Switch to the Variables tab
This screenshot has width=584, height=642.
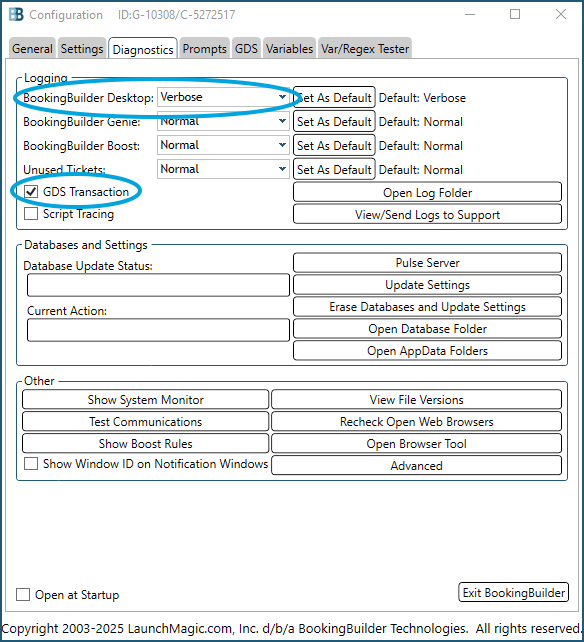[x=289, y=49]
